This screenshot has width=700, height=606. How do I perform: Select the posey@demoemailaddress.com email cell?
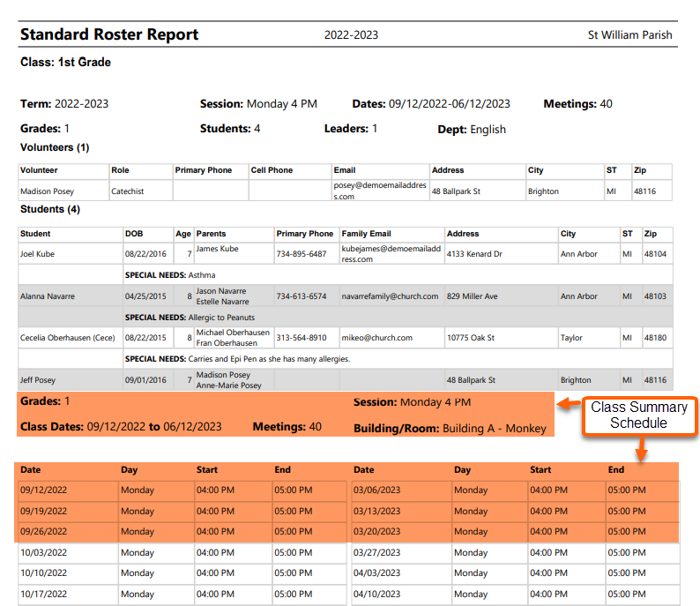pos(380,191)
